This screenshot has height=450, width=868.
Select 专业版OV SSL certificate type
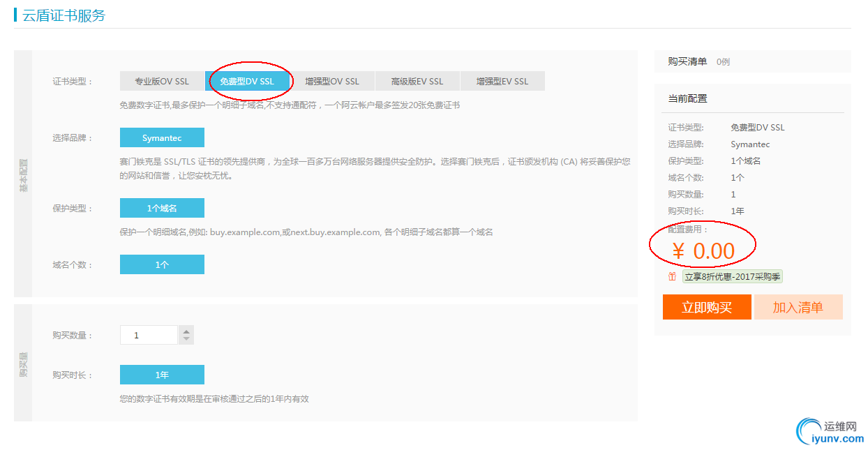tap(162, 81)
